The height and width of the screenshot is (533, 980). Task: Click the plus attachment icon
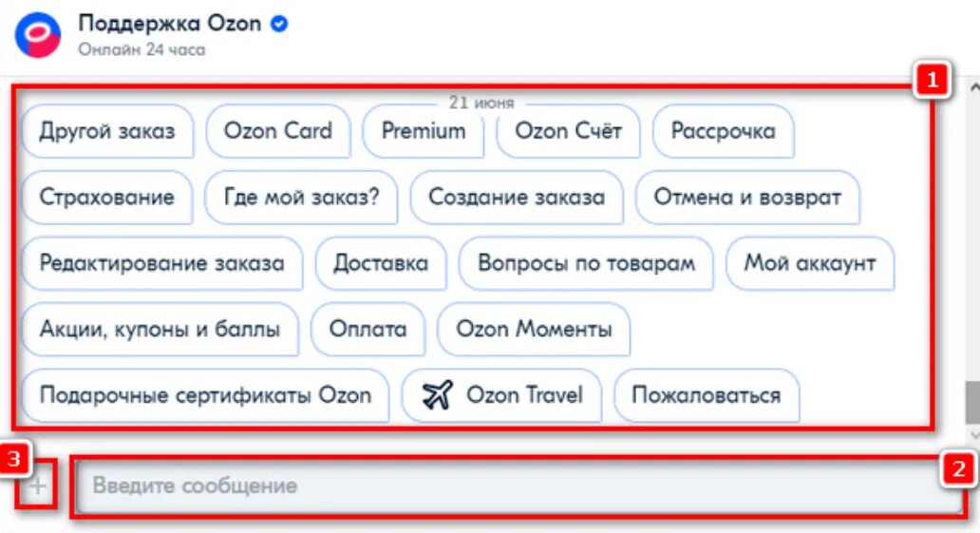pos(37,485)
